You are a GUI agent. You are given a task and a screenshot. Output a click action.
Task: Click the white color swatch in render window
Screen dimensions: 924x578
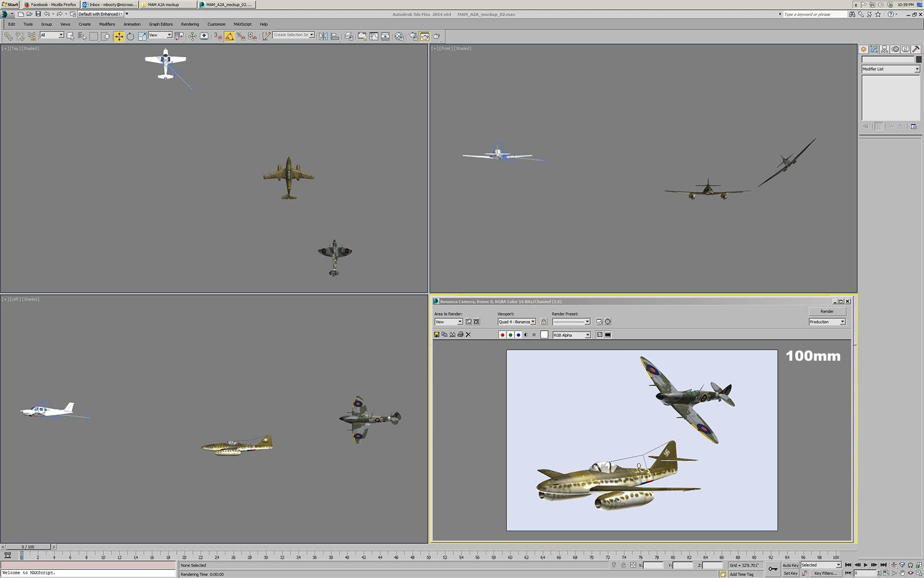(544, 335)
